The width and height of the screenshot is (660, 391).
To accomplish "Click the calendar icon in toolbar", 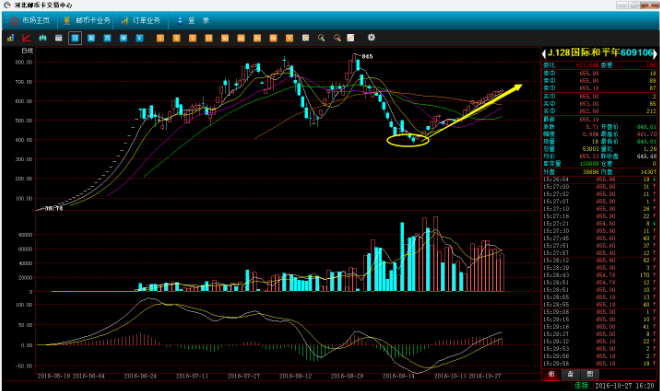I will click(59, 38).
